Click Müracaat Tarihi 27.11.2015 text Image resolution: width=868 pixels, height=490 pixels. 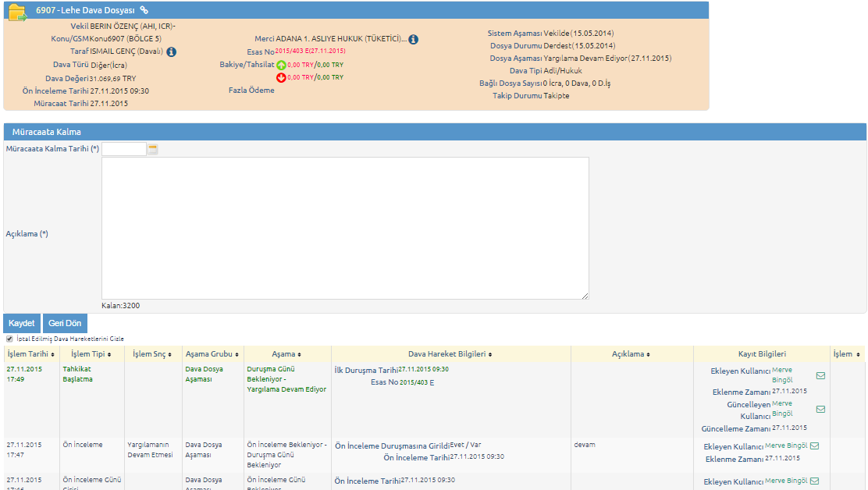point(81,104)
